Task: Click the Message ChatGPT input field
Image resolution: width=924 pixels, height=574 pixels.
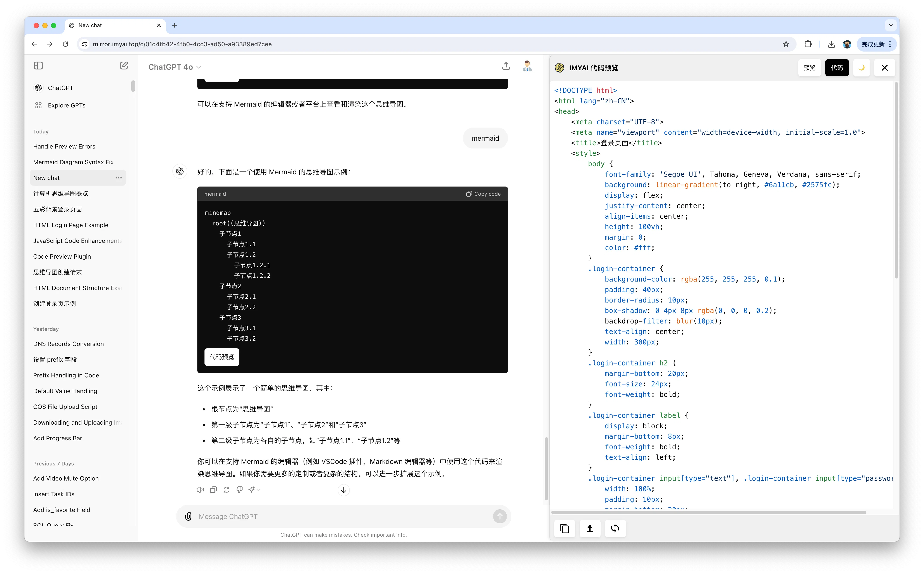Action: (x=343, y=516)
